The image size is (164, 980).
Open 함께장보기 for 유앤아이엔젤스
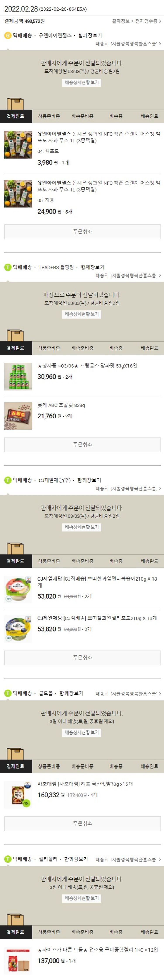click(90, 35)
